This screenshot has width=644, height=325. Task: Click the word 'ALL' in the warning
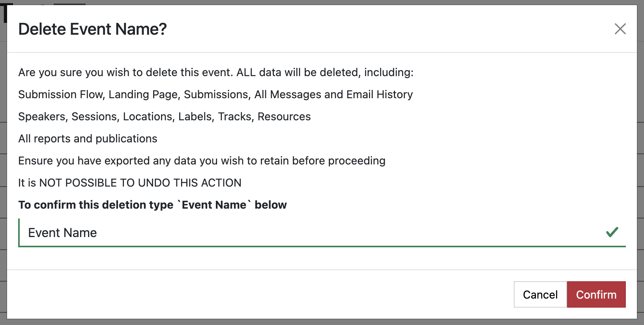246,73
